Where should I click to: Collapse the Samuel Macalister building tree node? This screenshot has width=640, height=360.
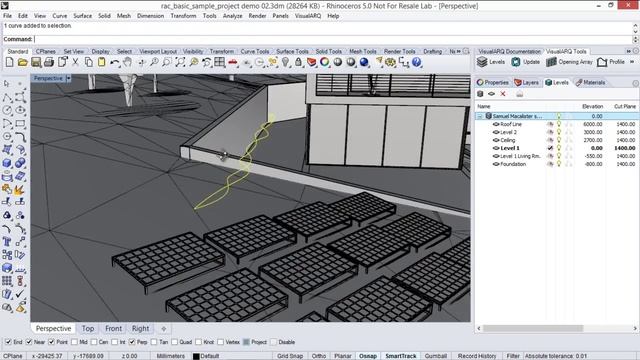point(480,116)
